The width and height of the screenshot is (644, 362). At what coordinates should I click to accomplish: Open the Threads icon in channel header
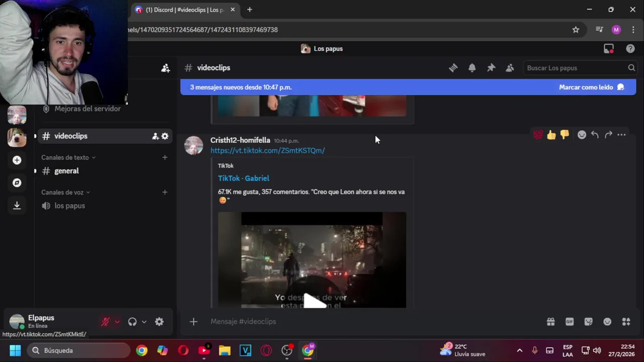453,68
